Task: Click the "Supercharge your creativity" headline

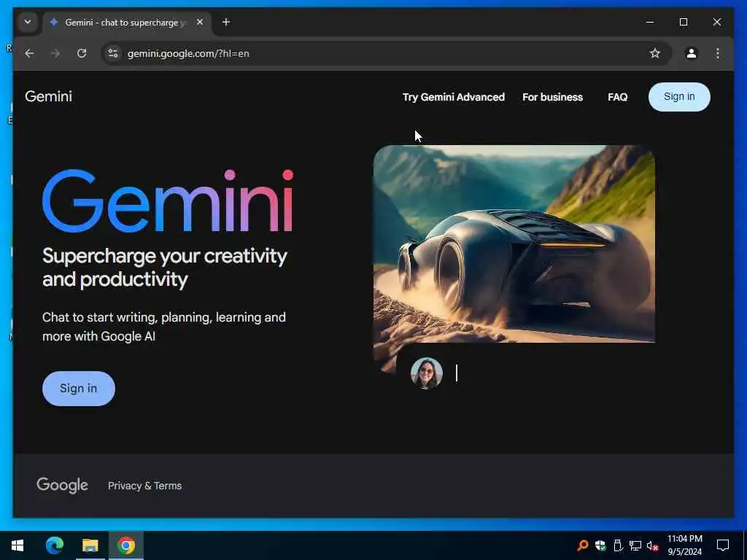Action: pyautogui.click(x=165, y=268)
